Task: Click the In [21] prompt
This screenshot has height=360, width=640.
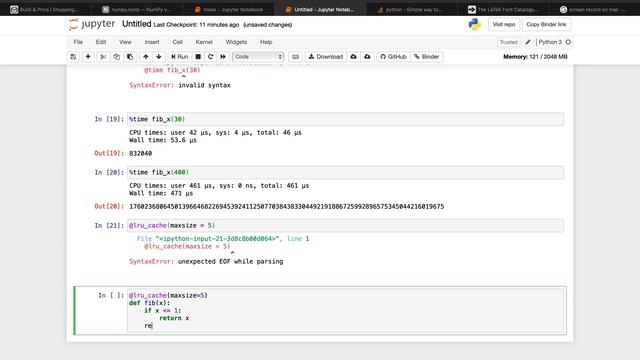Action: click(x=109, y=225)
